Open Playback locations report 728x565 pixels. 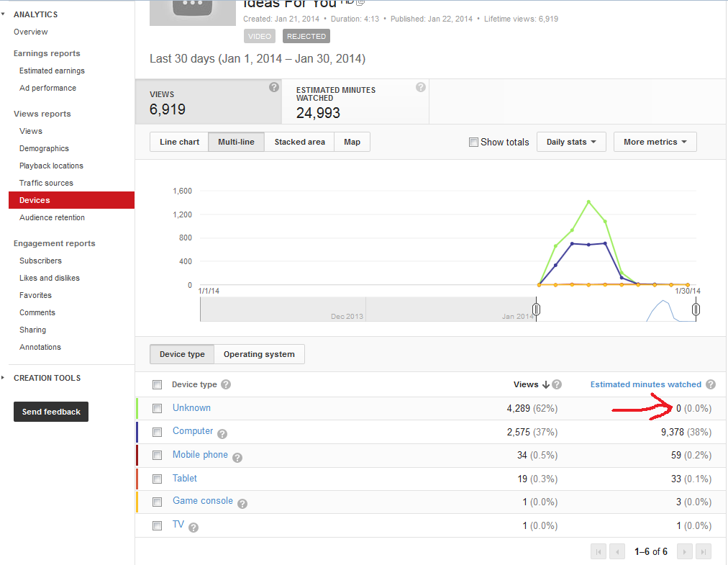51,166
